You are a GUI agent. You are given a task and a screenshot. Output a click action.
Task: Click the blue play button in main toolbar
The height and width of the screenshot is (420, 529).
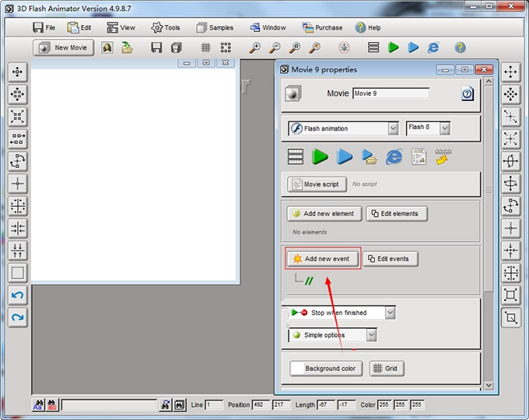click(x=413, y=47)
